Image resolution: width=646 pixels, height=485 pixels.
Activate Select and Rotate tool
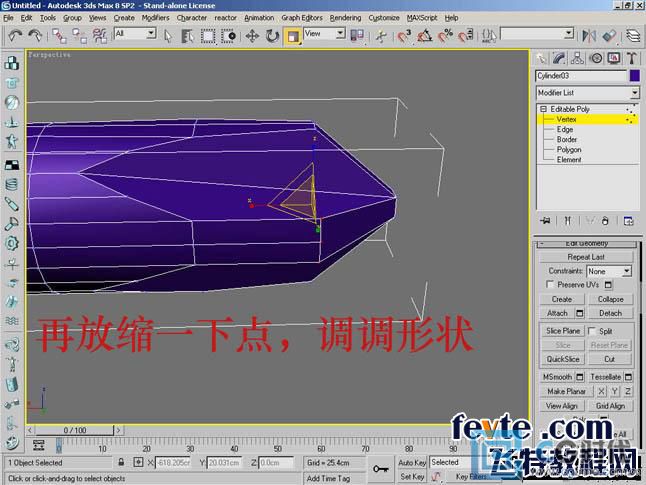pyautogui.click(x=272, y=36)
